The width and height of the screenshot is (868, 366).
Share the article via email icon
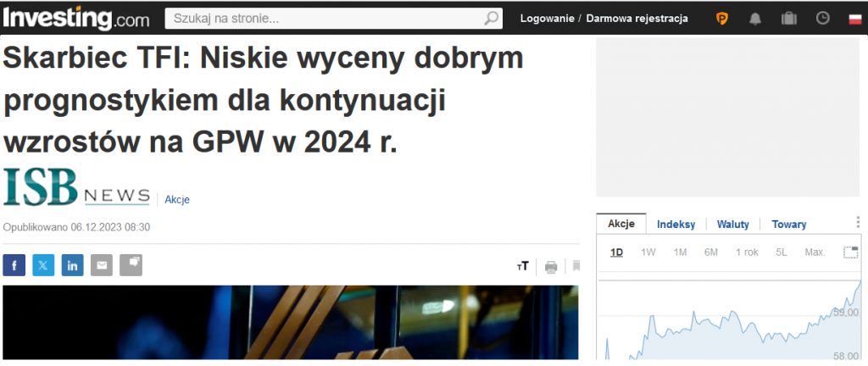pyautogui.click(x=102, y=265)
